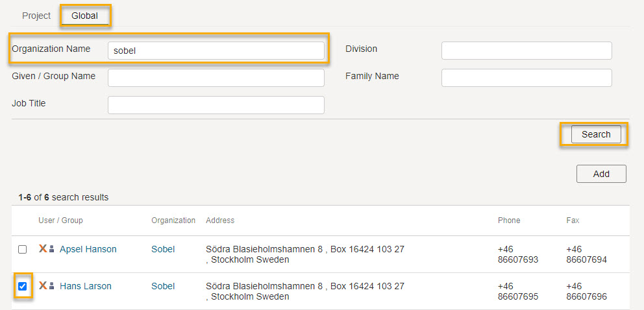
Task: Switch to the Project tab
Action: pyautogui.click(x=36, y=16)
